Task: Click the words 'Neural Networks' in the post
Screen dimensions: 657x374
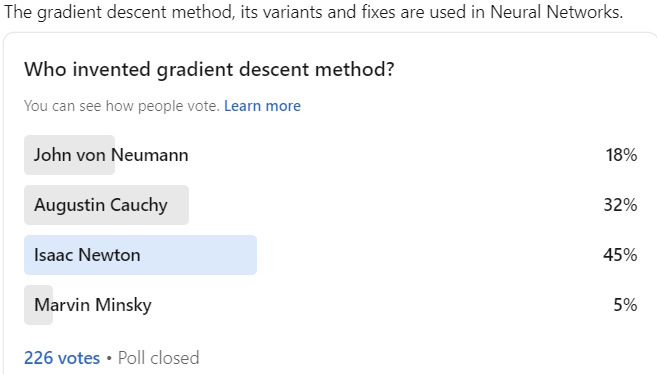Action: (556, 12)
